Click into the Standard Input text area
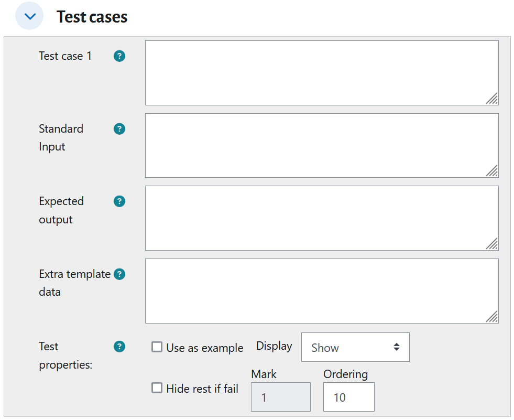Viewport: 514px width, 420px height. pos(322,146)
